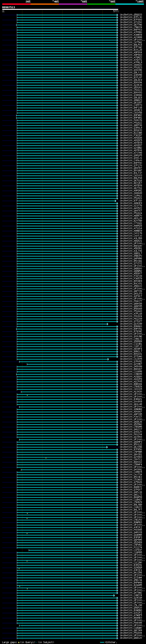
Task: Click the arrowhead ending the UniRef100_Q6JV86 bar
Action: point(107,447)
